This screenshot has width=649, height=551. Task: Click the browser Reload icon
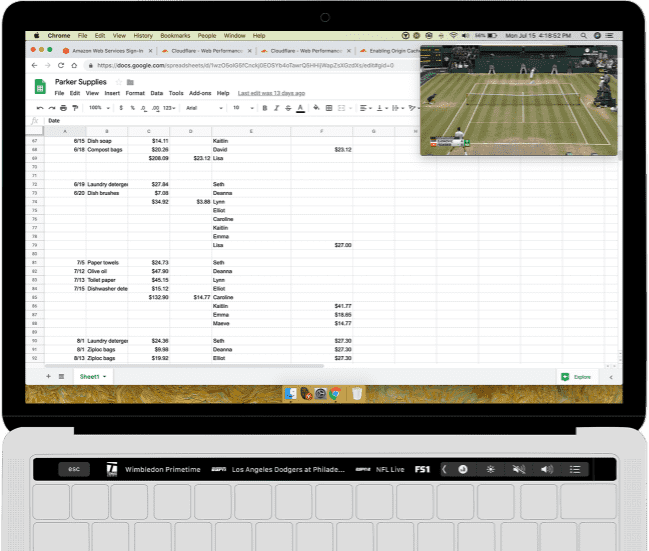tap(61, 65)
